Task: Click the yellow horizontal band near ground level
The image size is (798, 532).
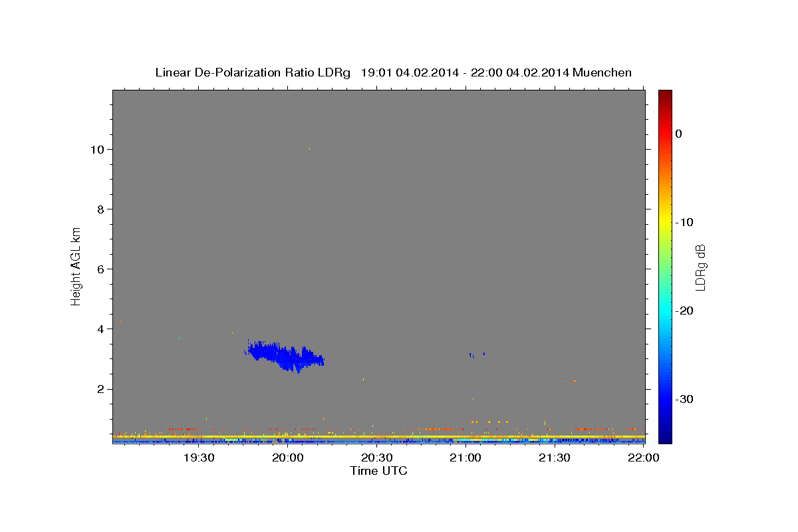Action: 378,437
